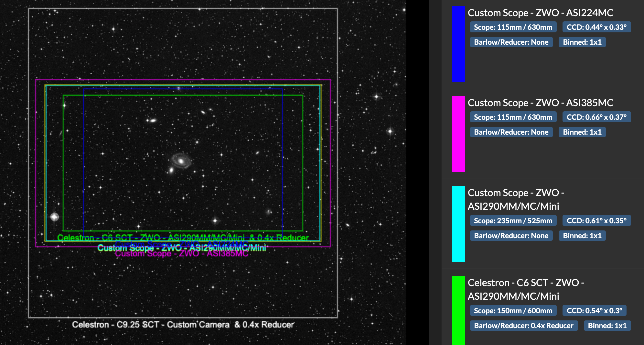This screenshot has width=644, height=345.
Task: Click the "Barlow/Reducer: 0.4x Reducer" badge
Action: pos(524,326)
